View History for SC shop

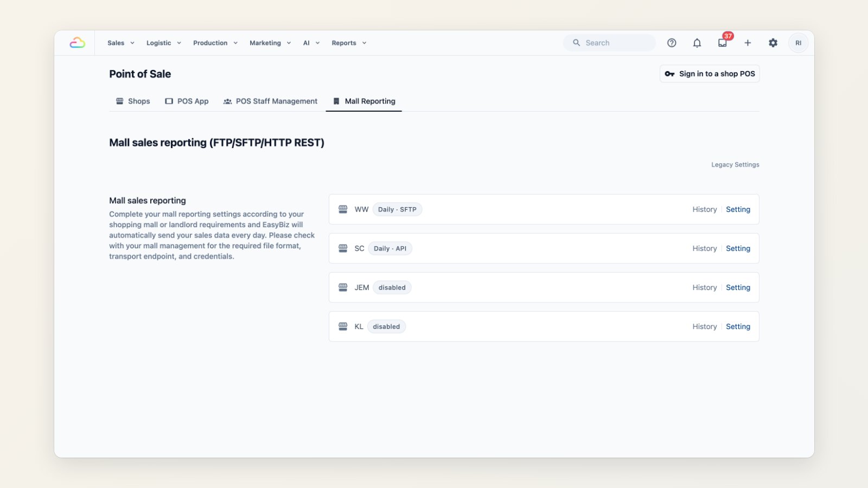704,248
